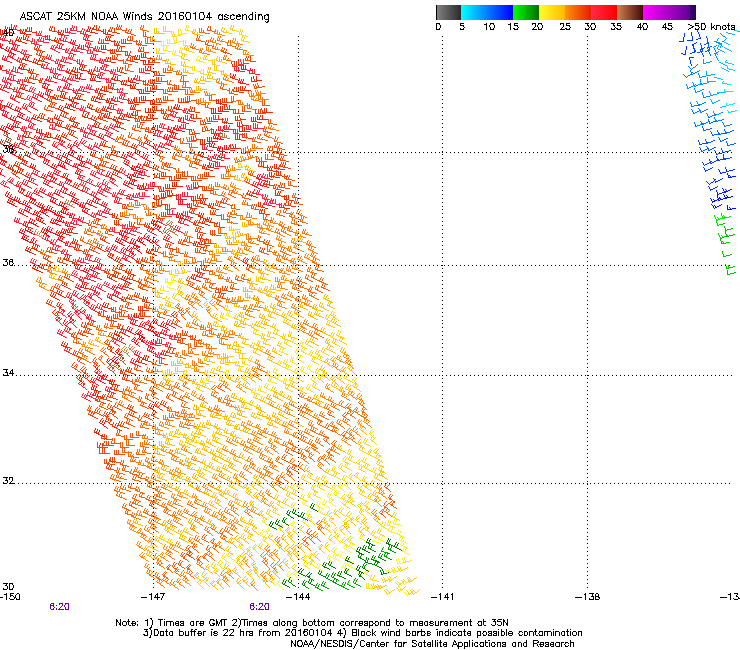Select the longitude label '-138'
This screenshot has height=650, width=740.
pos(587,597)
